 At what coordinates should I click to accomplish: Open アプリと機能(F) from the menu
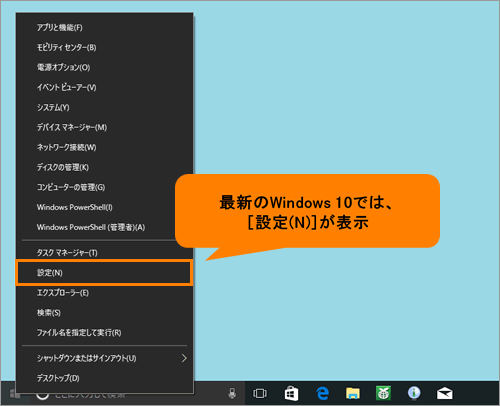point(104,27)
